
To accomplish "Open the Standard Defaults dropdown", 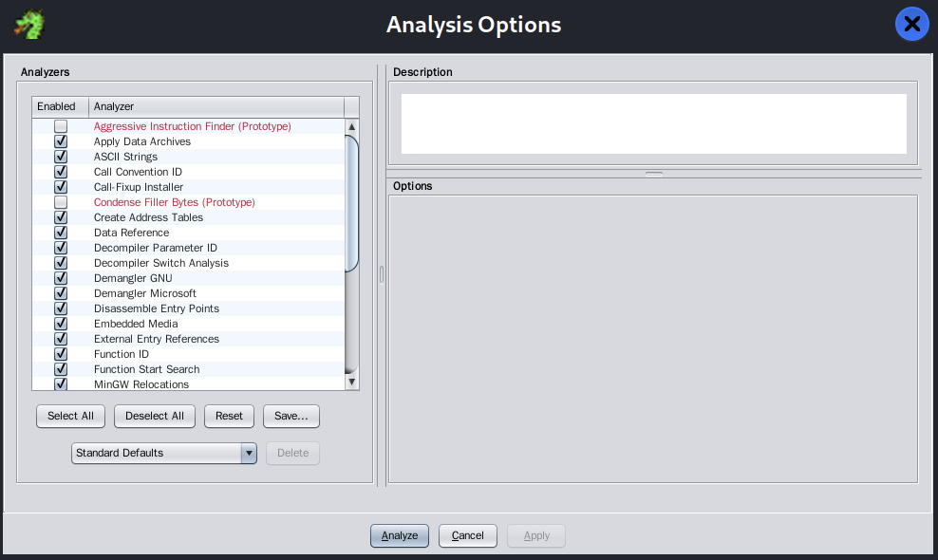I will [x=249, y=454].
